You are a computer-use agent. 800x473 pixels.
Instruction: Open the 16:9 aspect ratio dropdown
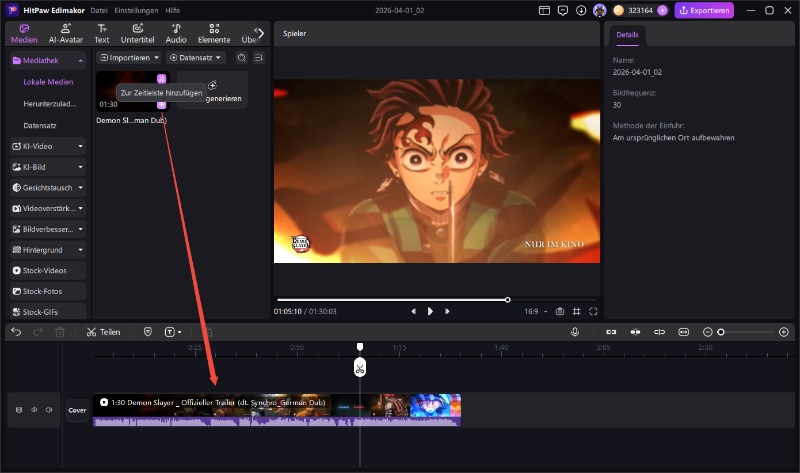536,311
